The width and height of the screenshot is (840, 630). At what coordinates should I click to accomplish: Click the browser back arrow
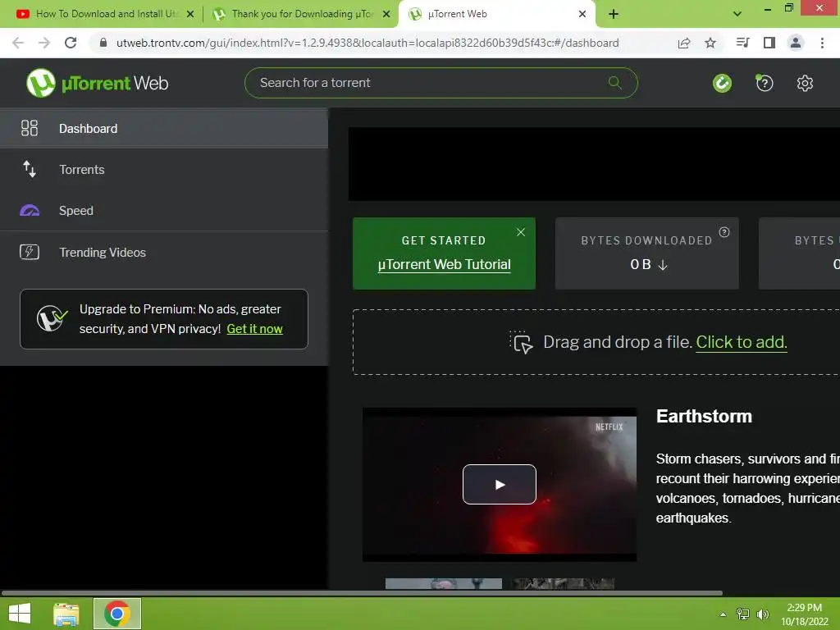point(18,43)
